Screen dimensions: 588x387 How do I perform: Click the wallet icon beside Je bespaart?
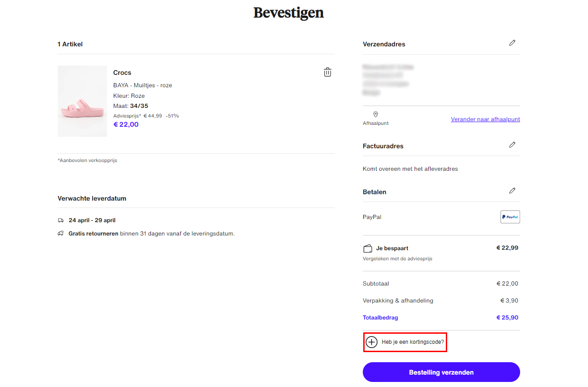point(367,248)
